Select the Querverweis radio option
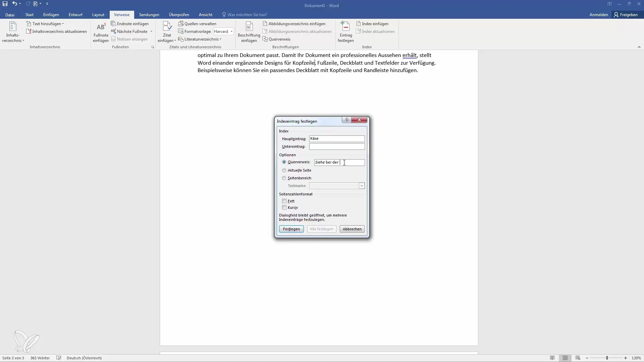The image size is (644, 362). [284, 162]
